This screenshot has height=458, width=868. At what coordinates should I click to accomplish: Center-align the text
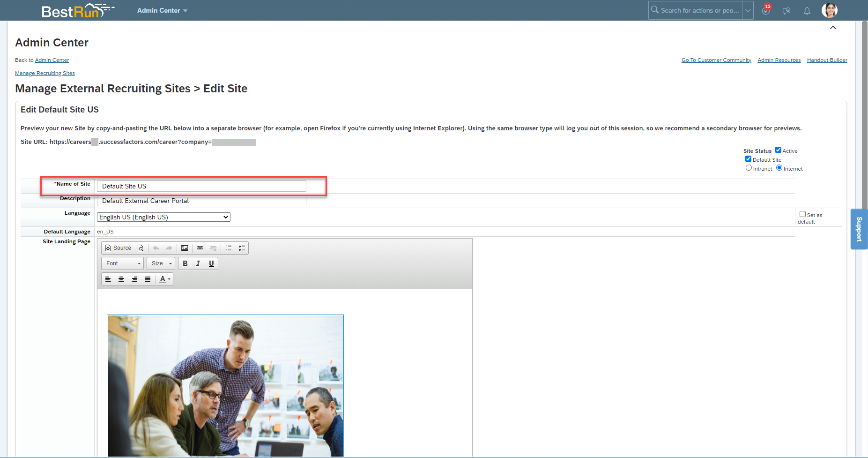tap(121, 279)
